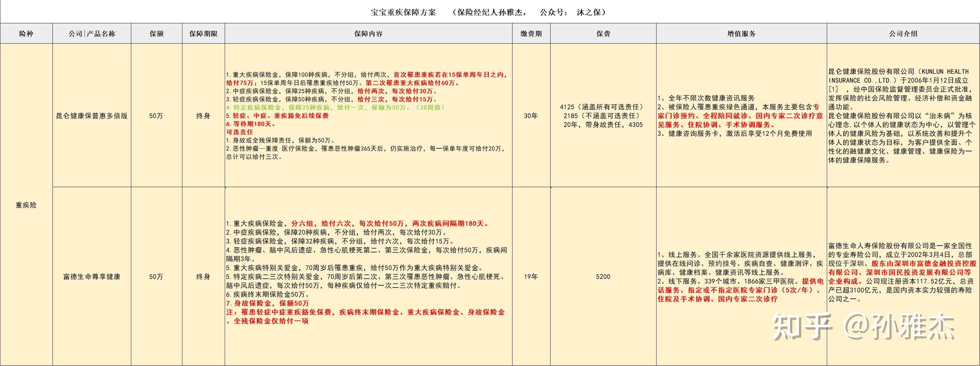This screenshot has width=980, height=366.
Task: Select the 缴费期 column header
Action: click(x=531, y=33)
